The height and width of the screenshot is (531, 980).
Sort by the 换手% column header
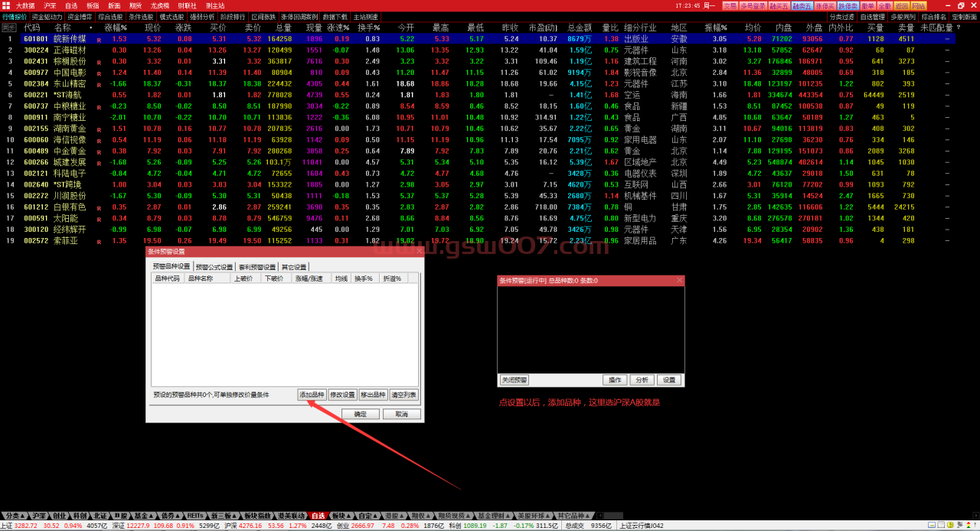(x=368, y=28)
